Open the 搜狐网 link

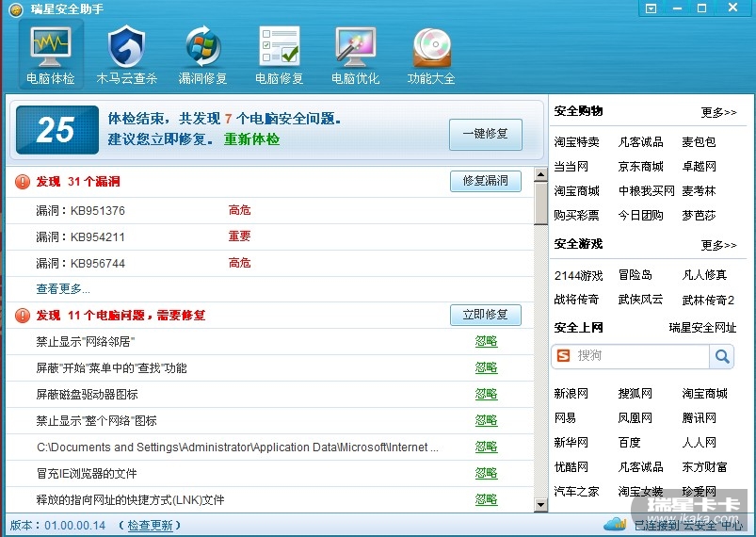pos(635,394)
